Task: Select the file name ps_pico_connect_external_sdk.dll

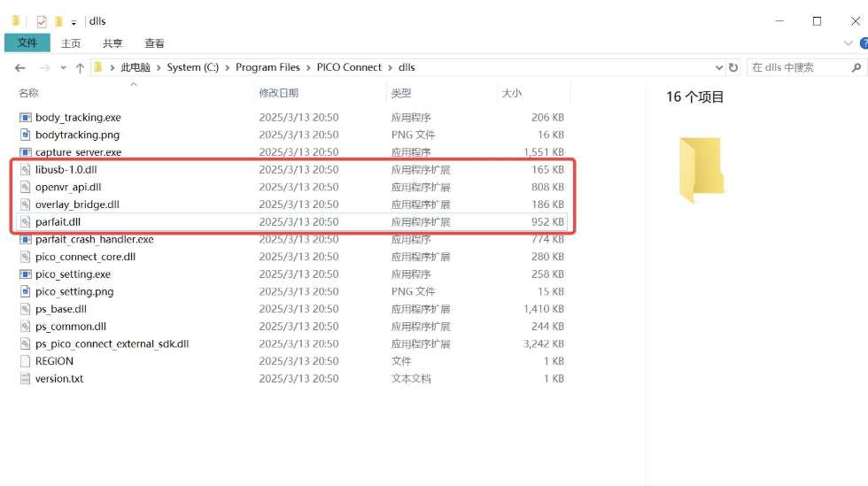Action: coord(112,343)
